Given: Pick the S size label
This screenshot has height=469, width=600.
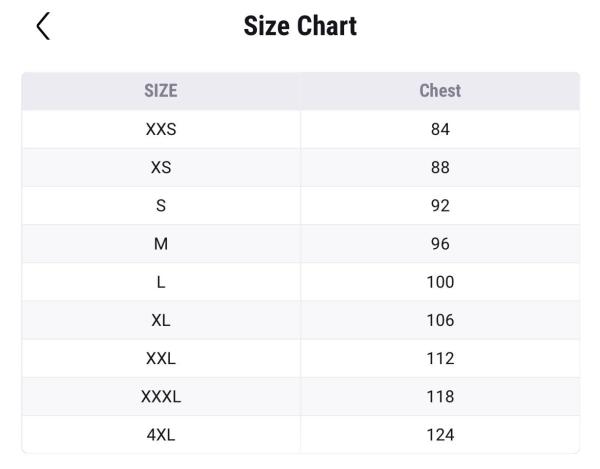Looking at the screenshot, I should [161, 206].
